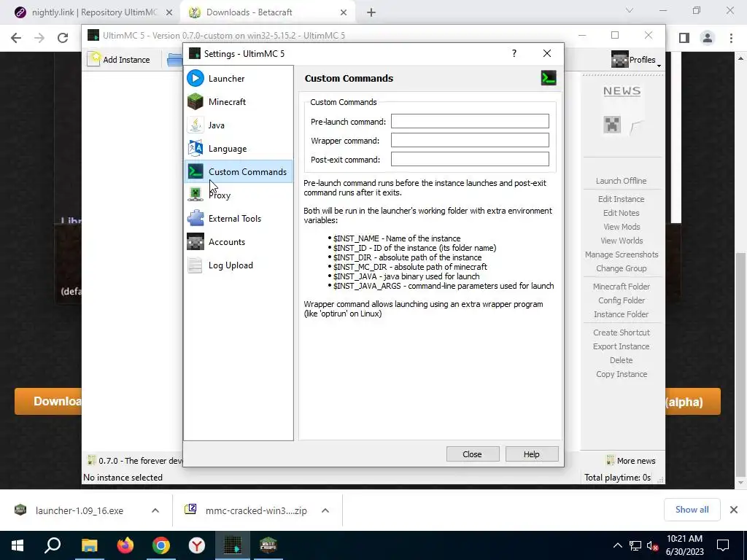Image resolution: width=747 pixels, height=560 pixels.
Task: Open the browser three-dot menu
Action: [x=731, y=38]
